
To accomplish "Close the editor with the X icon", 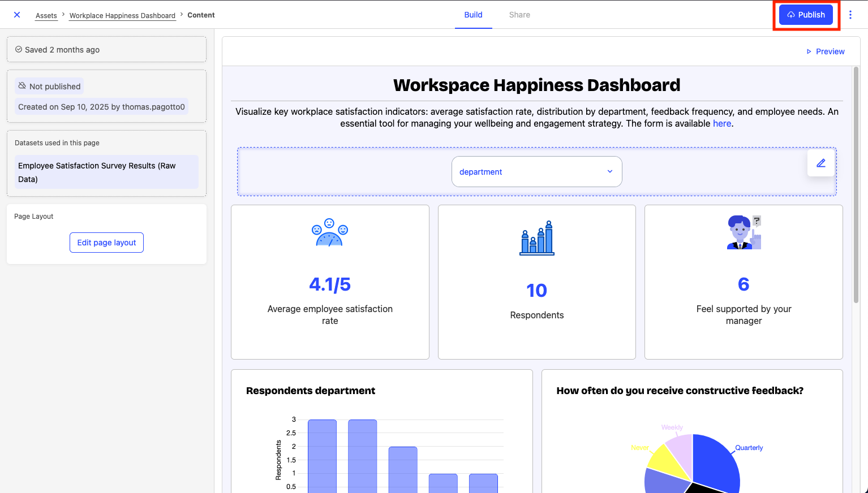I will pyautogui.click(x=17, y=15).
